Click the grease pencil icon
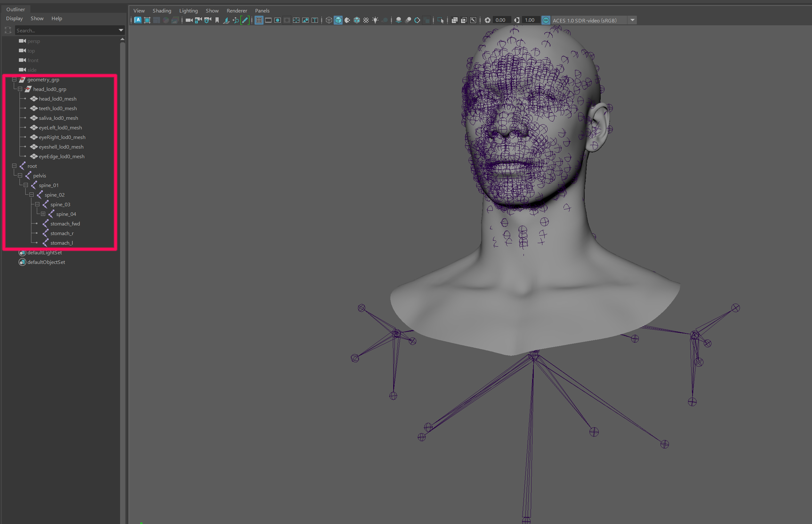 tap(245, 20)
